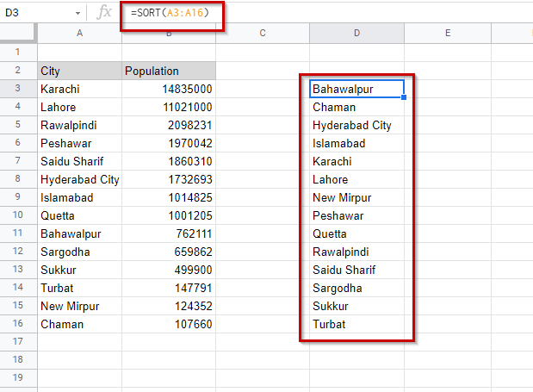Select the Sargodha cell in column A
The width and height of the screenshot is (533, 392).
click(x=79, y=252)
